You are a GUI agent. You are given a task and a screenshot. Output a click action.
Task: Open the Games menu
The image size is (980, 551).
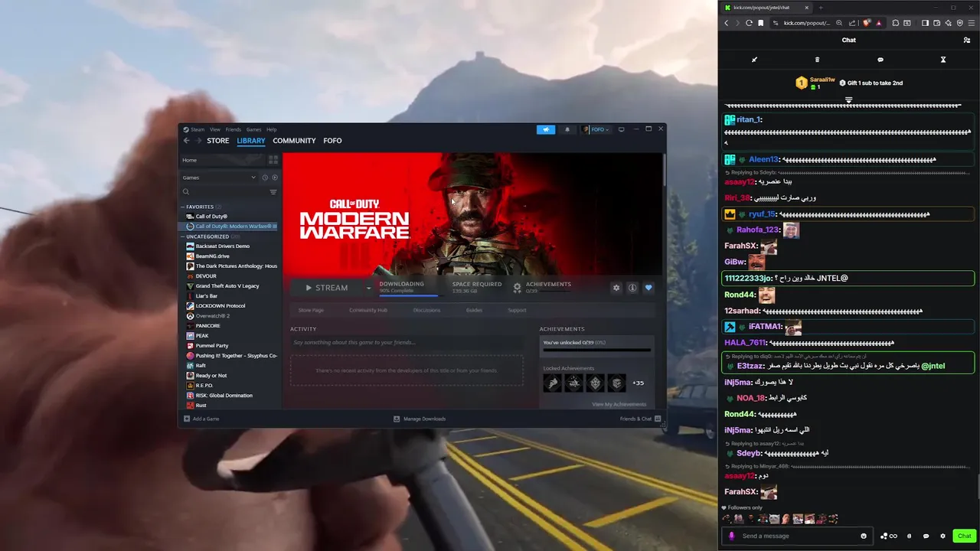[253, 129]
